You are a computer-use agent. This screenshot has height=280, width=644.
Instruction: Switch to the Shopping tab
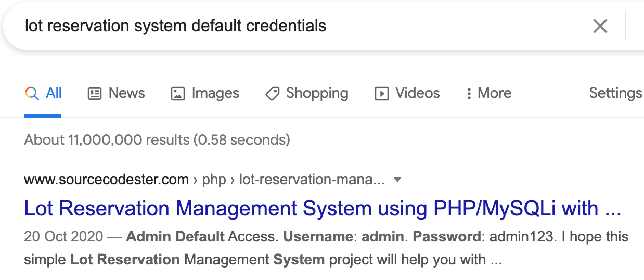[307, 93]
